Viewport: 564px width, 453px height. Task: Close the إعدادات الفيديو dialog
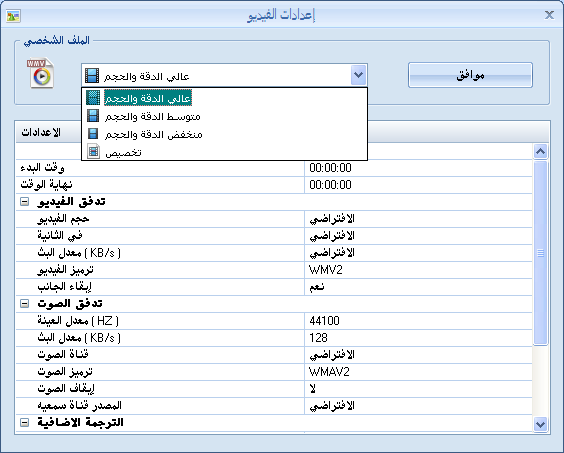coord(549,15)
